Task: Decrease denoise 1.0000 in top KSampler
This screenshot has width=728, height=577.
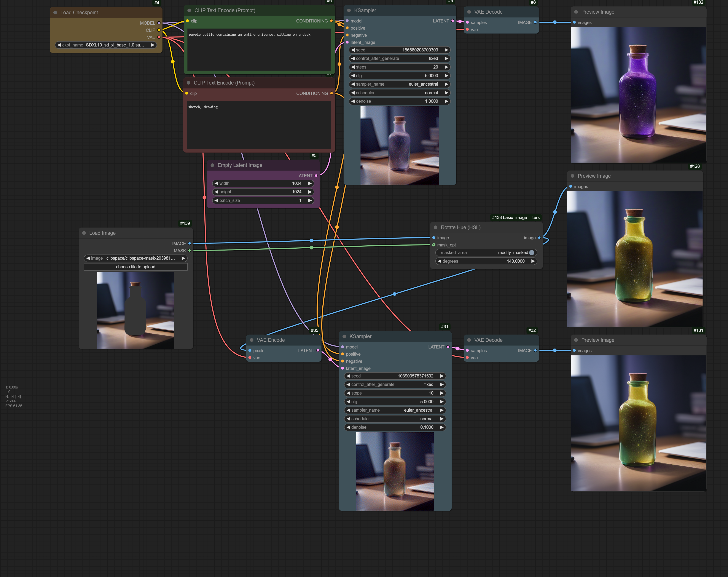Action: point(353,101)
